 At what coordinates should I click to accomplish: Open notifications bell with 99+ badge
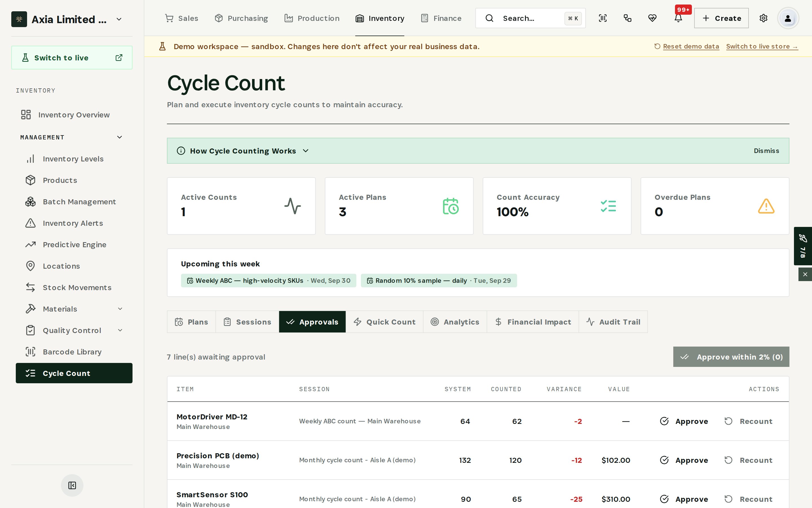pyautogui.click(x=678, y=18)
